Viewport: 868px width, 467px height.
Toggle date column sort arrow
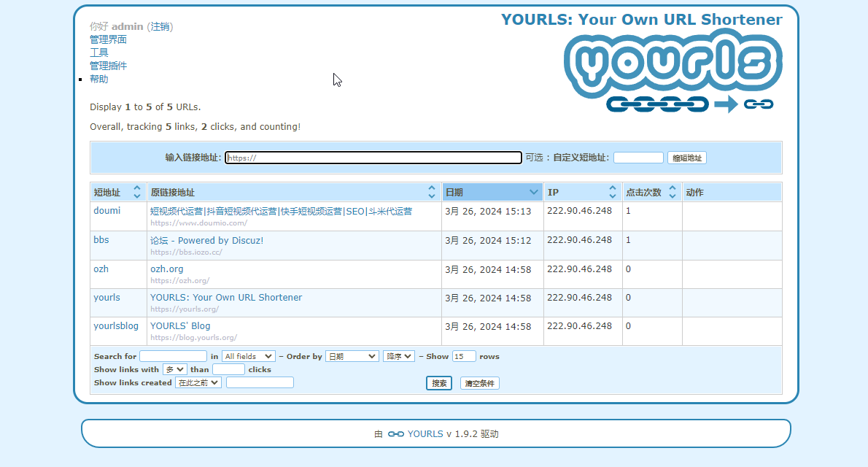534,193
